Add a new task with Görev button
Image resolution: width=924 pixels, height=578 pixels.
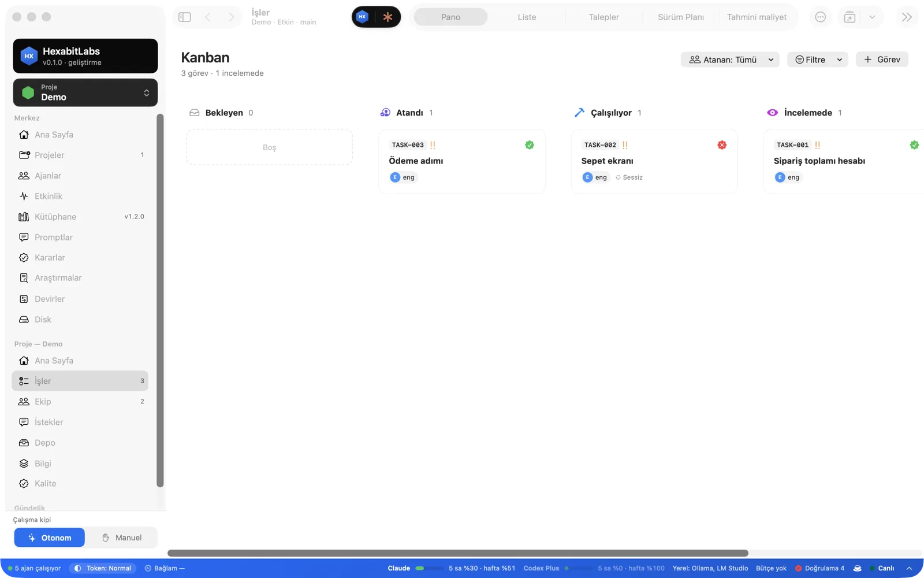pos(882,60)
